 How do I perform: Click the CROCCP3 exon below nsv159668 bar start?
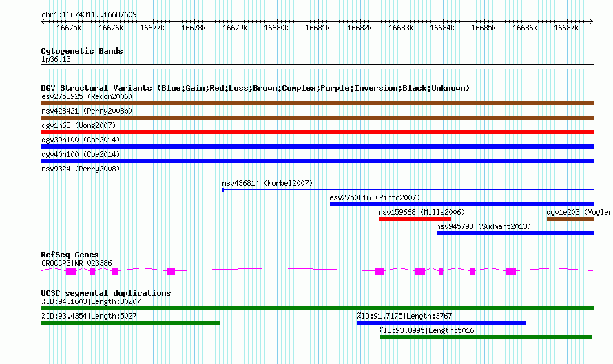click(380, 271)
